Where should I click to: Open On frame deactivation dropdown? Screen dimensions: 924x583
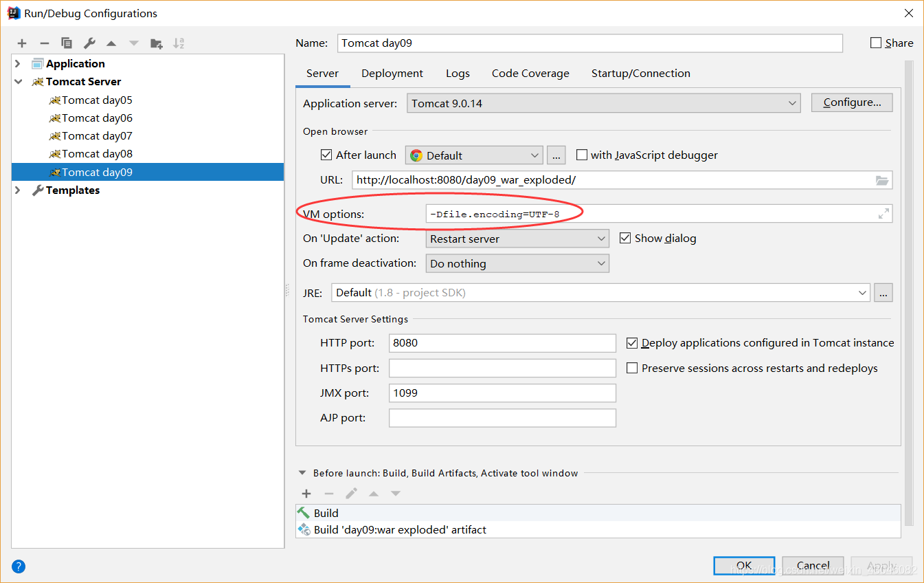tap(517, 263)
